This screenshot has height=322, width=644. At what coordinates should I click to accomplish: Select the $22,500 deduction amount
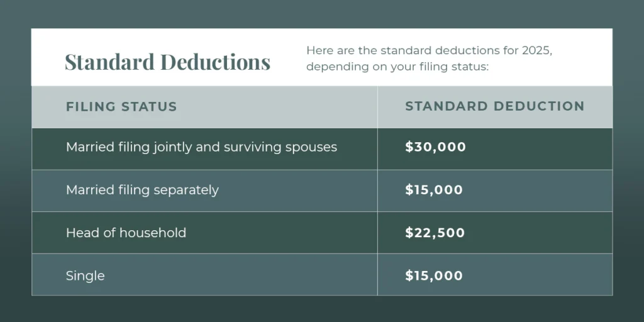pyautogui.click(x=435, y=233)
